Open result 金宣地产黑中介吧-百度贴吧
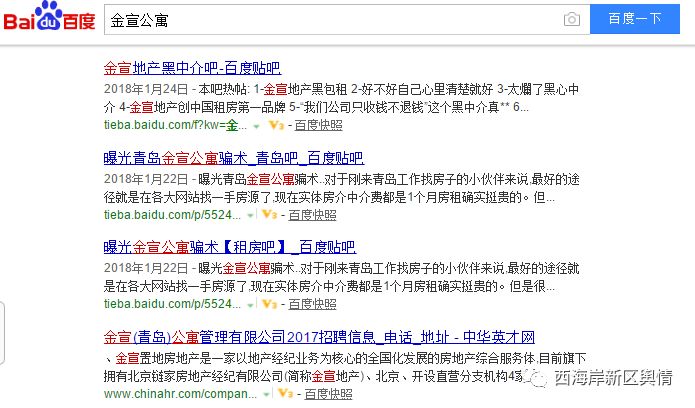The height and width of the screenshot is (408, 695). click(x=192, y=68)
